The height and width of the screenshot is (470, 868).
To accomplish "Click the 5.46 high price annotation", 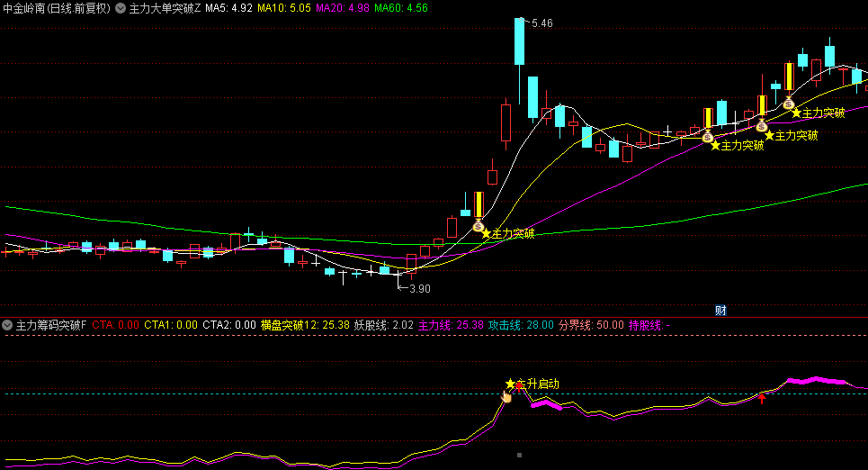I will pos(541,23).
